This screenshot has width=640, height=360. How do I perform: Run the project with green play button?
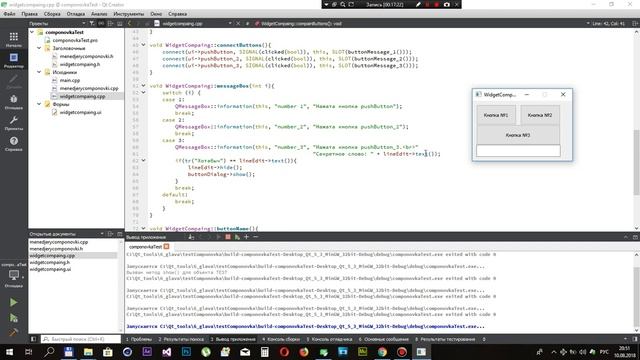click(13, 302)
